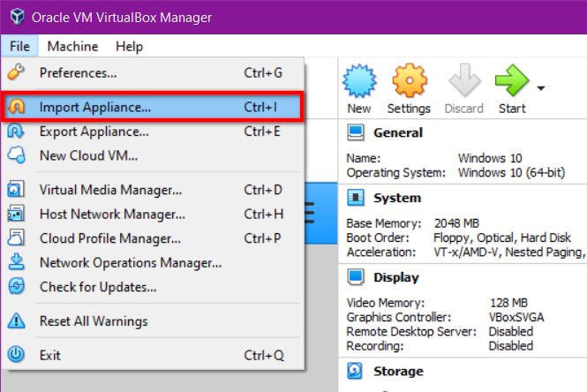Click the Network Operations Manager download icon
Viewport: 587px width, 392px height.
(16, 261)
